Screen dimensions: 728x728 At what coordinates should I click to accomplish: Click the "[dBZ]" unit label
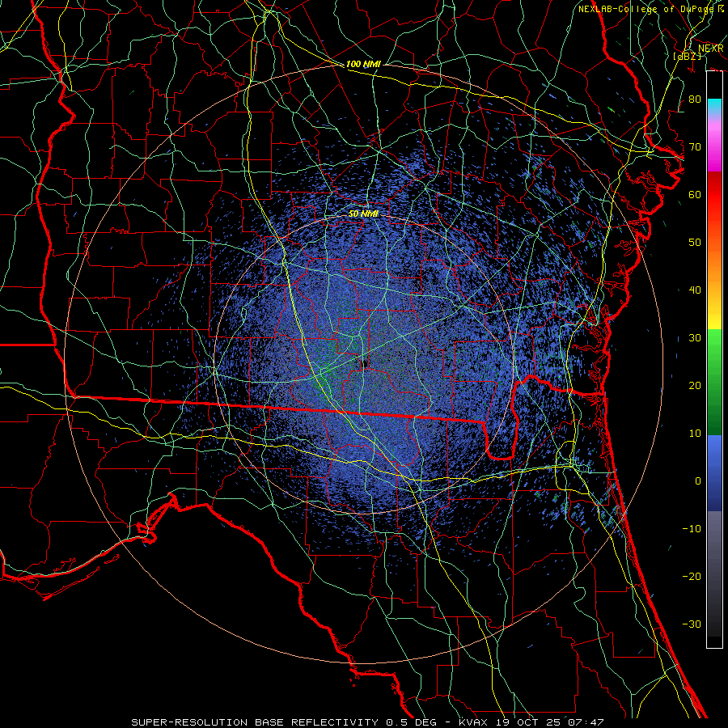click(x=687, y=56)
